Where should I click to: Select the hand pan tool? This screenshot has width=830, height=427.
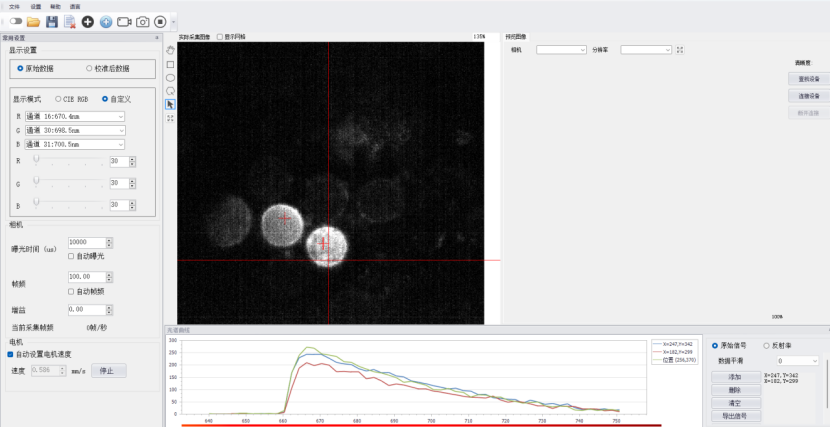(x=170, y=50)
